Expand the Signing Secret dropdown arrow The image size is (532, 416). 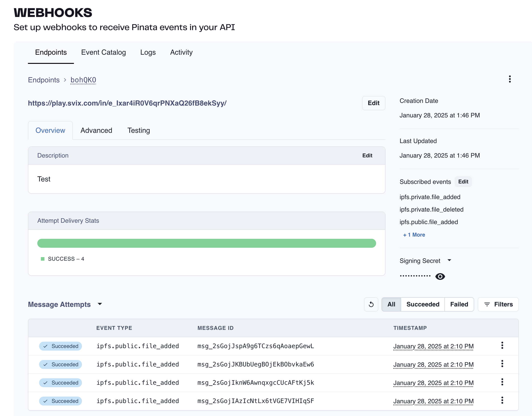pos(449,260)
